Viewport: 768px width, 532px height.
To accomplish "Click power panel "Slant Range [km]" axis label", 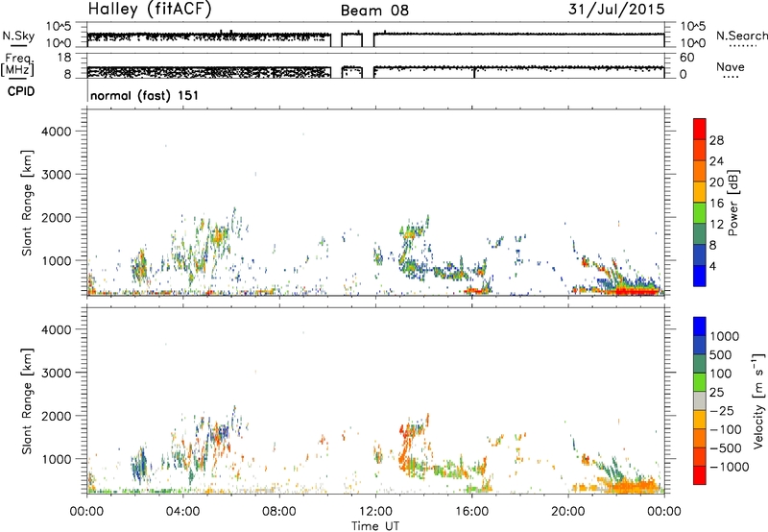I will point(27,204).
